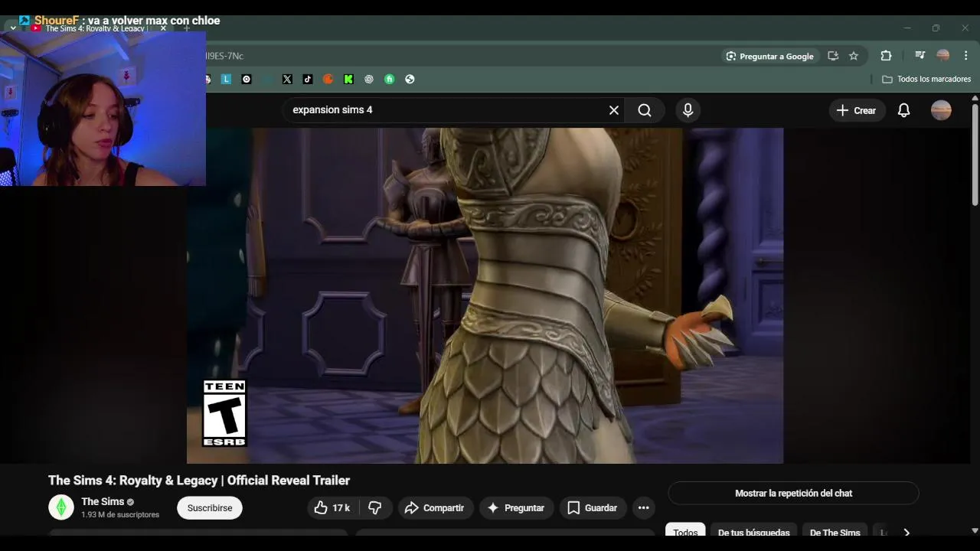
Task: Click The Sims channel name link
Action: pos(103,501)
